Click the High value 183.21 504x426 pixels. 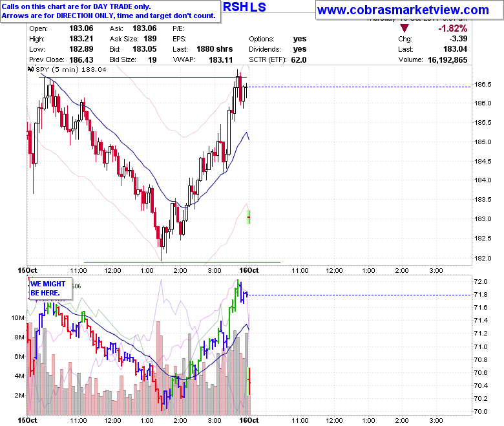click(81, 39)
